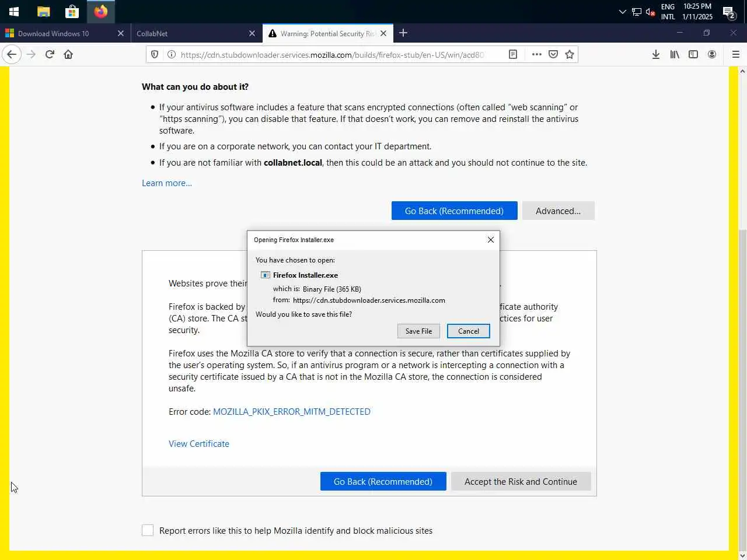
Task: Save page to Pocket
Action: click(x=553, y=54)
